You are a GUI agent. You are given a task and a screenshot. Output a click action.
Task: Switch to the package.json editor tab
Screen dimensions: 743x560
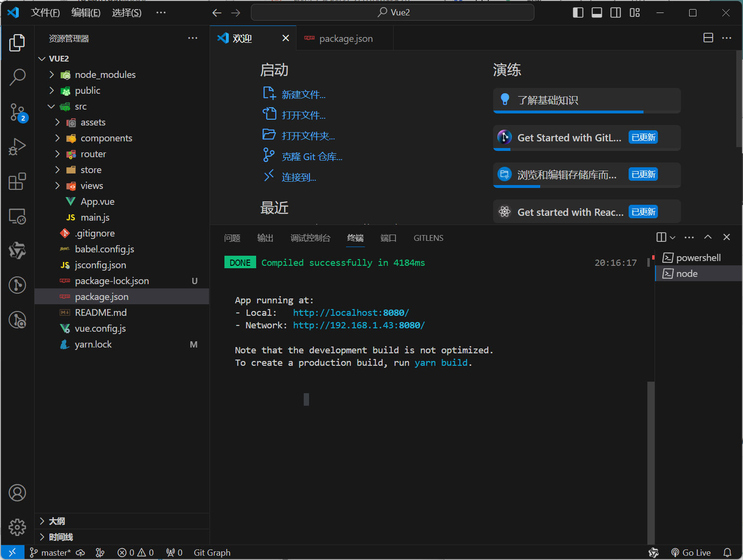point(345,38)
